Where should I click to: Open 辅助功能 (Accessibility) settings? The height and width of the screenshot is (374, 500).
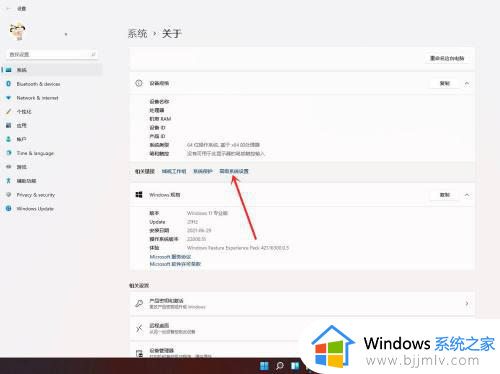coord(52,181)
